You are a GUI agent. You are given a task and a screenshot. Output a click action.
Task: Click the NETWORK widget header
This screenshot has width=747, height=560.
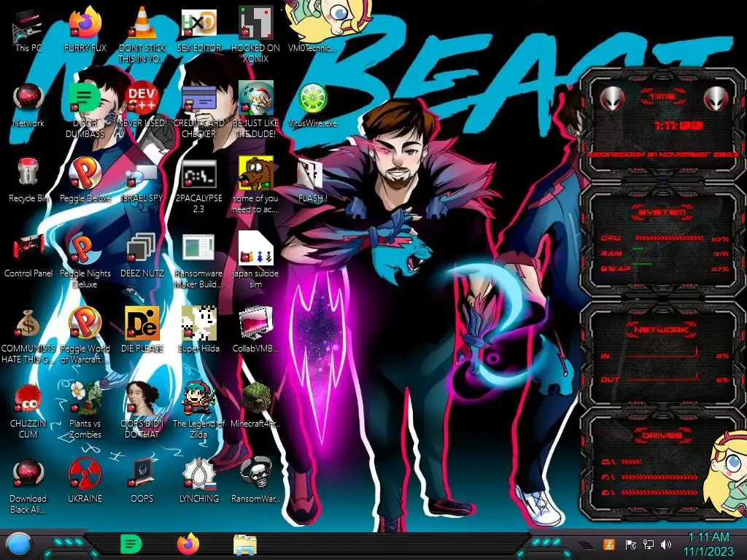[x=662, y=330]
